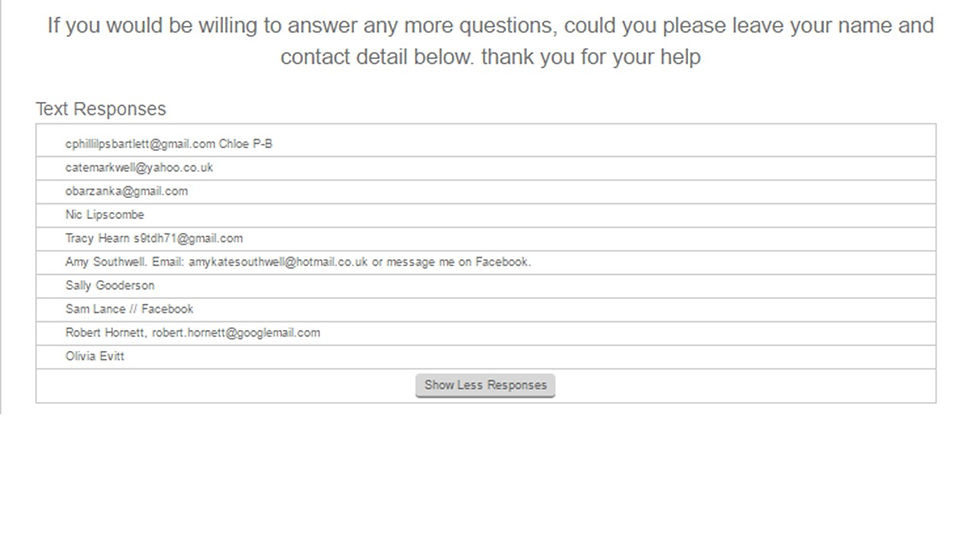Select the Nic Lipscombe response
The height and width of the screenshot is (551, 980).
point(105,215)
